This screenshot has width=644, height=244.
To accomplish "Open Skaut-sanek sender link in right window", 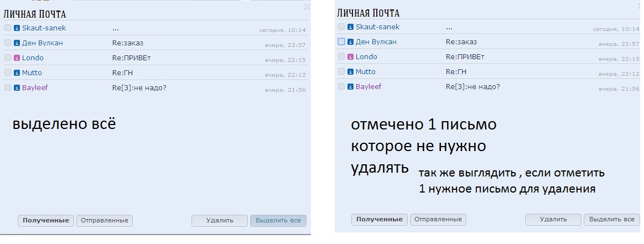I will (377, 27).
